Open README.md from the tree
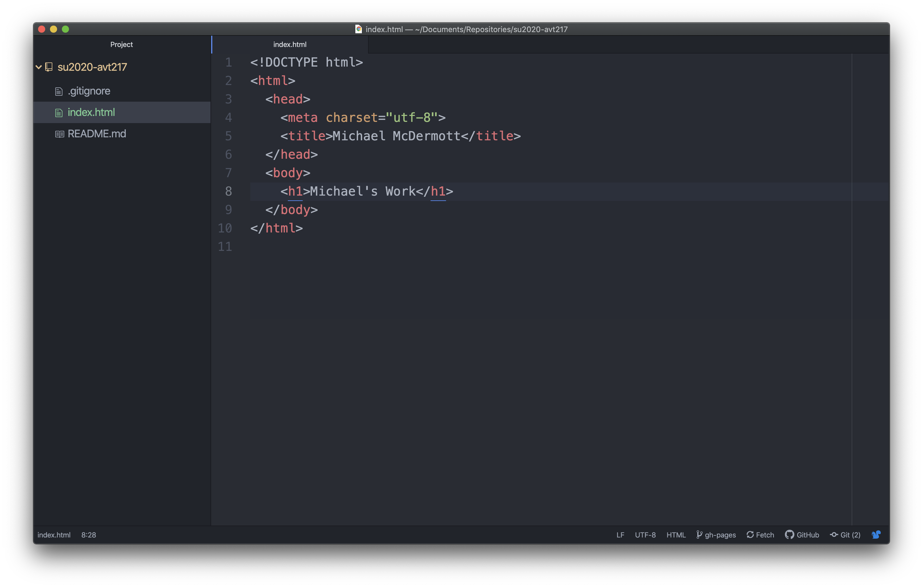The width and height of the screenshot is (923, 588). [97, 134]
